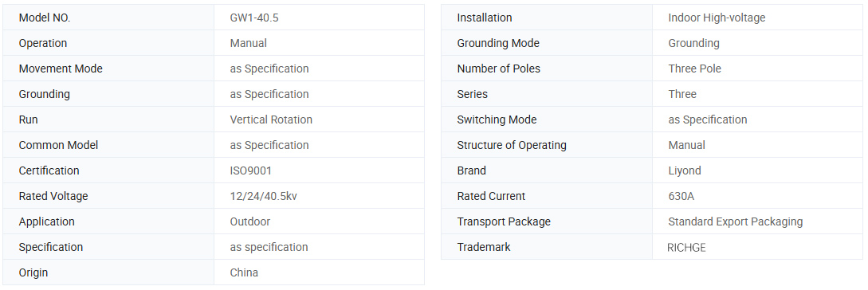Click the Common Model label
The width and height of the screenshot is (868, 290).
tap(58, 145)
